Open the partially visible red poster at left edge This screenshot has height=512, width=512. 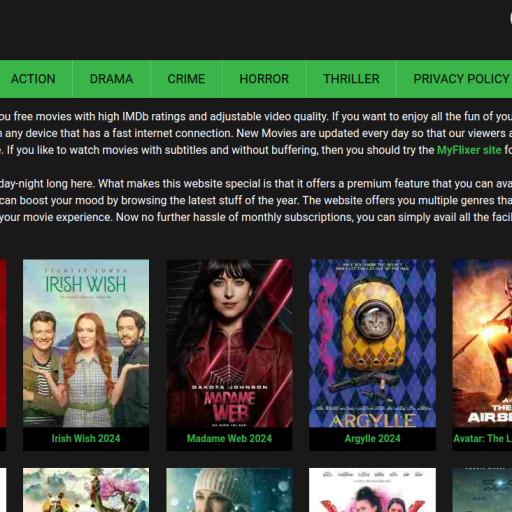(x=3, y=343)
